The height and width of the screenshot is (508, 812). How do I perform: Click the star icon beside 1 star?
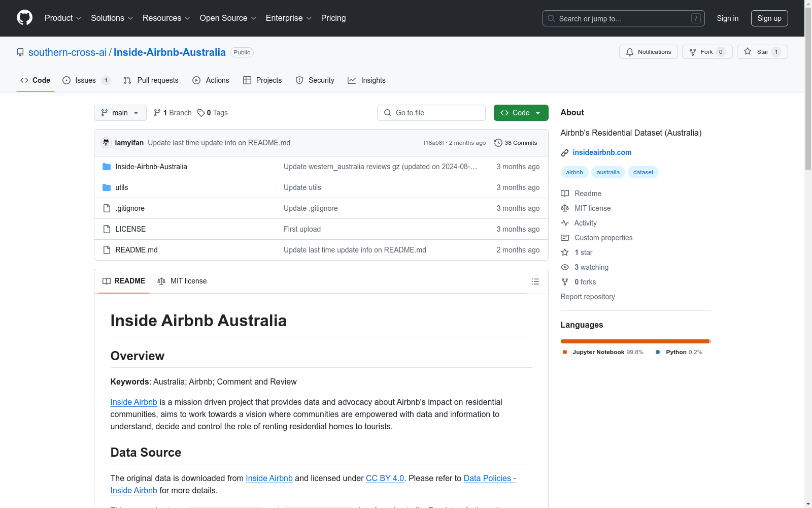click(565, 252)
